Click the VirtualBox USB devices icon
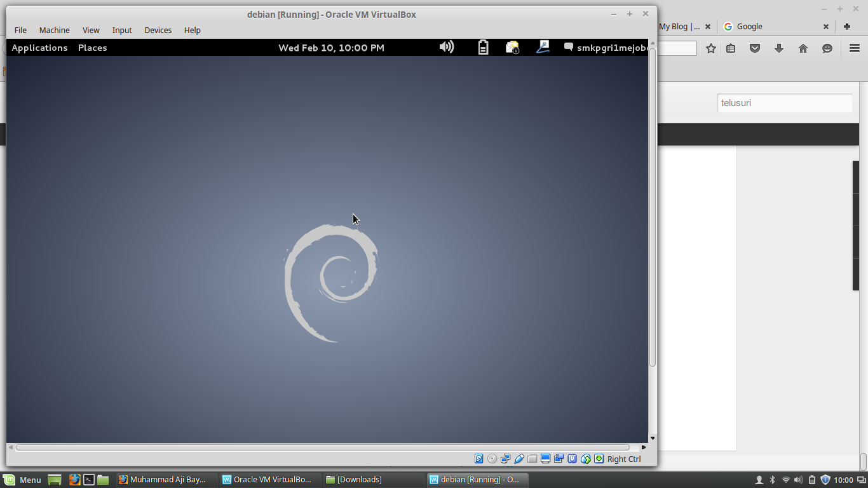Image resolution: width=868 pixels, height=488 pixels. (519, 459)
